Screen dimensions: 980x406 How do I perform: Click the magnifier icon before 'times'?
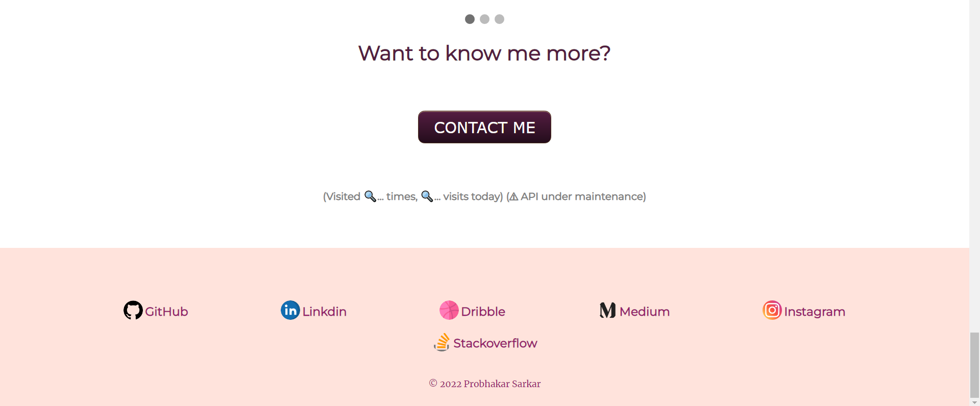(370, 196)
